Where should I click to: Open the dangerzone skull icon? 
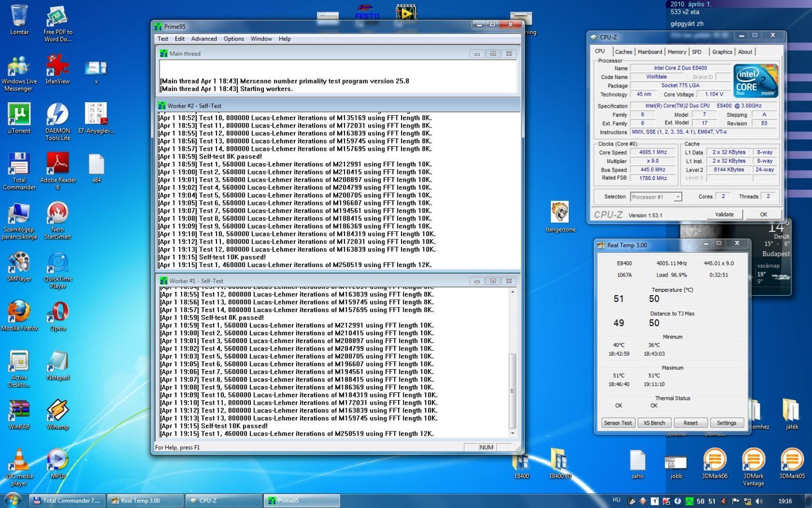click(560, 217)
